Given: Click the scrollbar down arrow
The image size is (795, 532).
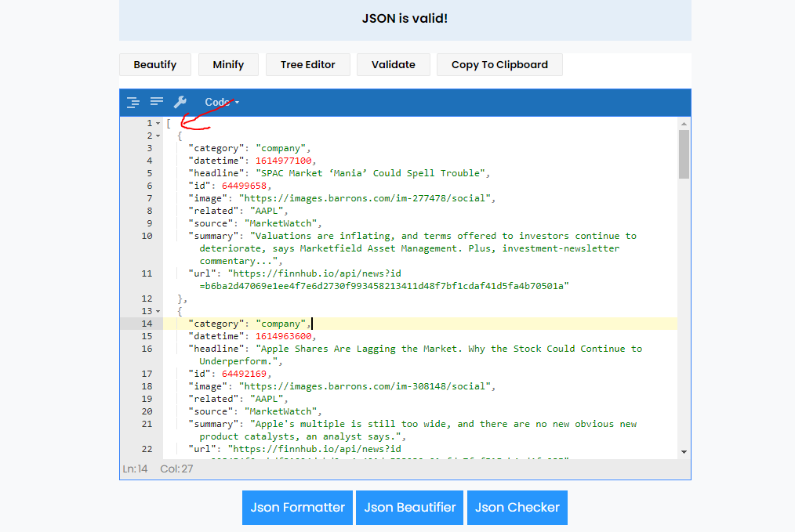Looking at the screenshot, I should coord(684,452).
